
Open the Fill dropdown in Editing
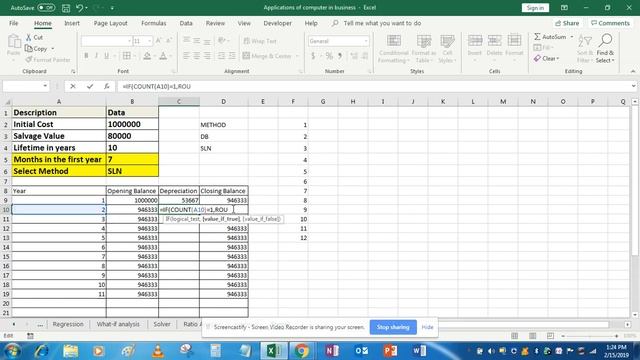tap(543, 48)
